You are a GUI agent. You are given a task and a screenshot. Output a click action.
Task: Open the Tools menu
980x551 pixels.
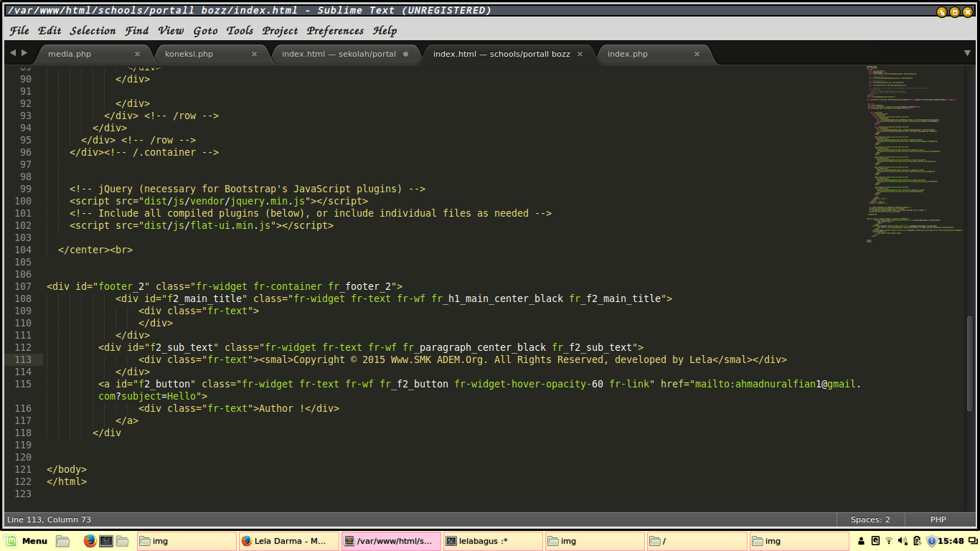(x=240, y=31)
